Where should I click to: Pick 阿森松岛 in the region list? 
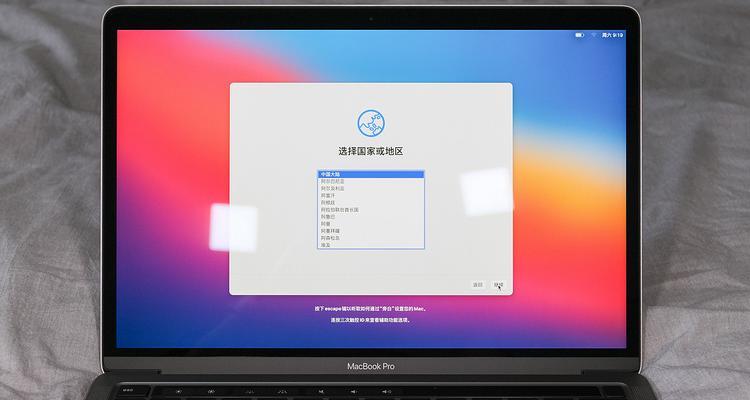pyautogui.click(x=371, y=238)
